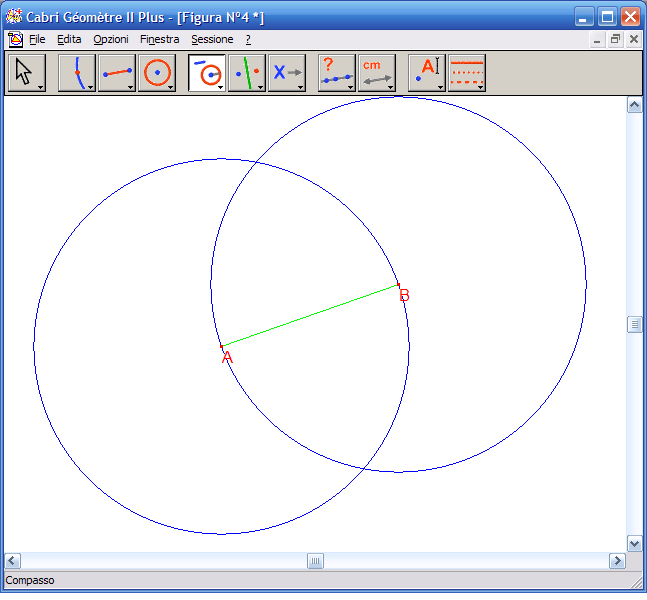The height and width of the screenshot is (600, 647).
Task: Click point B on the canvas
Action: click(398, 285)
